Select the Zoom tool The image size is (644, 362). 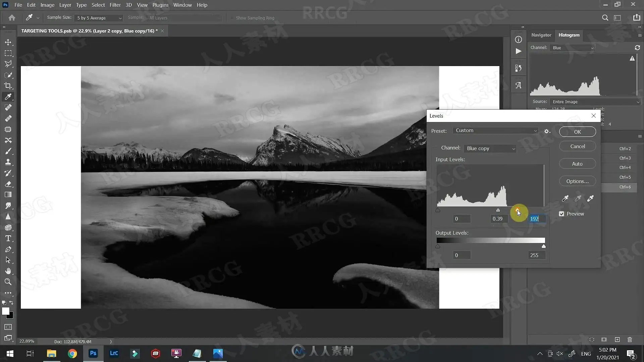(8, 282)
